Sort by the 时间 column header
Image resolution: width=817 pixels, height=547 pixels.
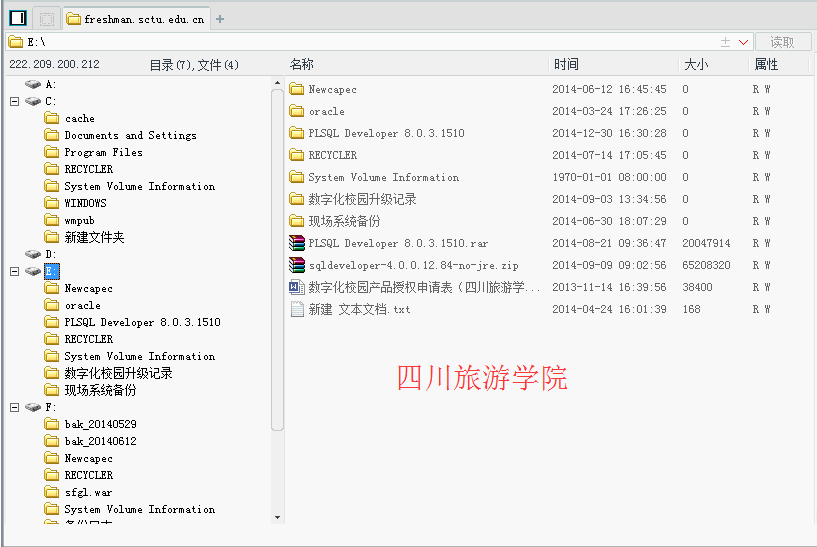[566, 64]
